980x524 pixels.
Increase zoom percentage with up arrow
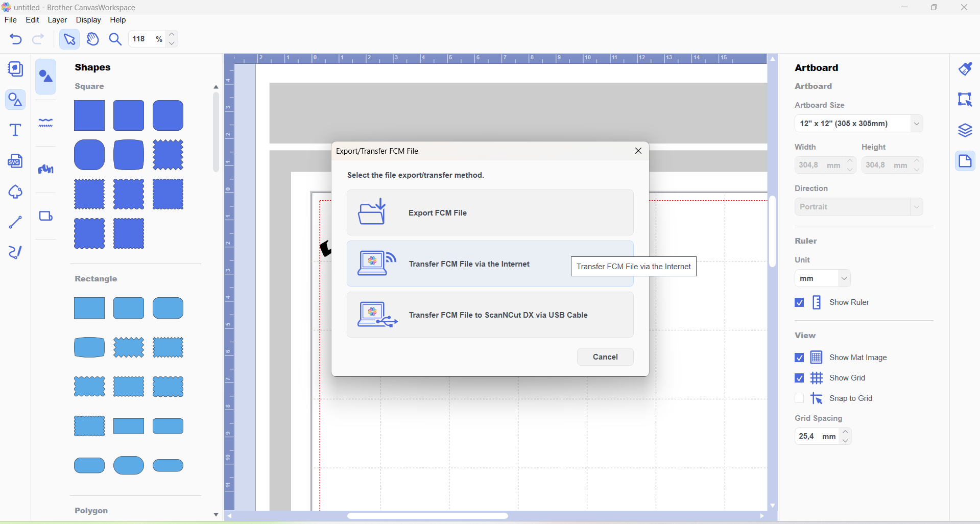172,35
